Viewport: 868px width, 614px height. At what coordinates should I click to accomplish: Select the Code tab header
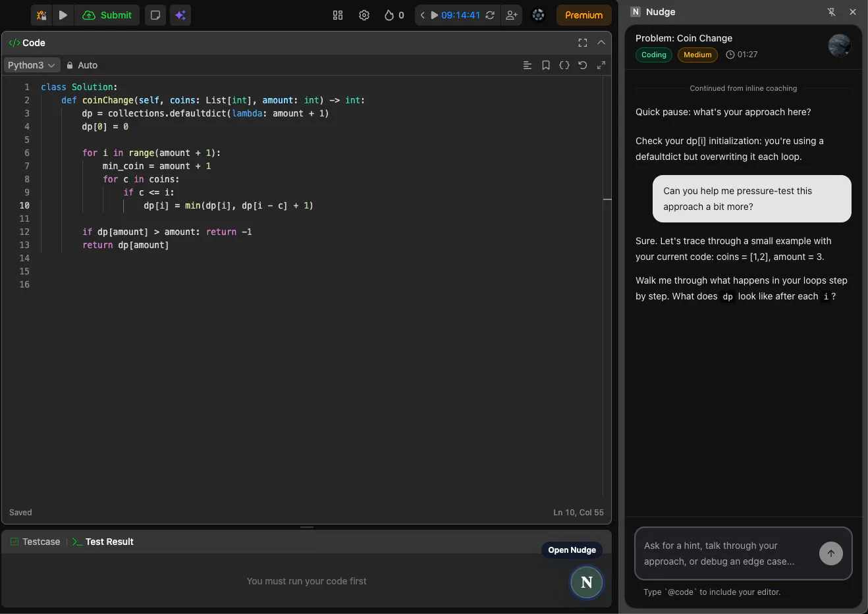coord(27,43)
